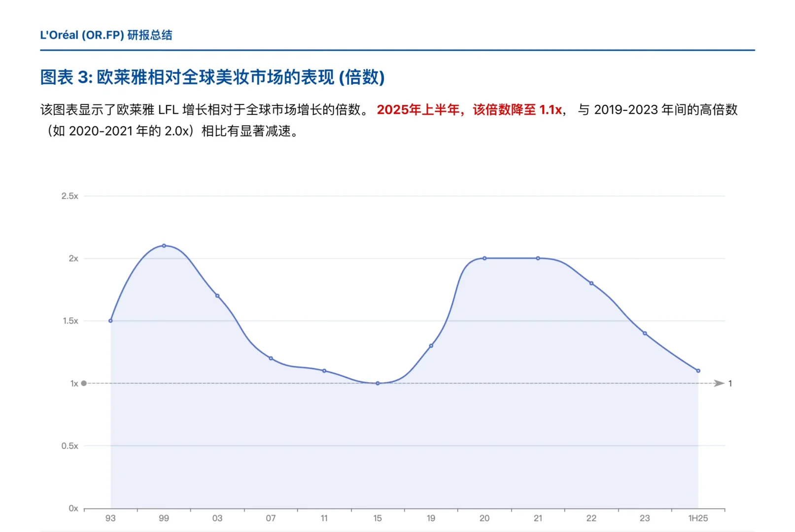
Task: Click the "23" x-axis label
Action: click(x=645, y=518)
